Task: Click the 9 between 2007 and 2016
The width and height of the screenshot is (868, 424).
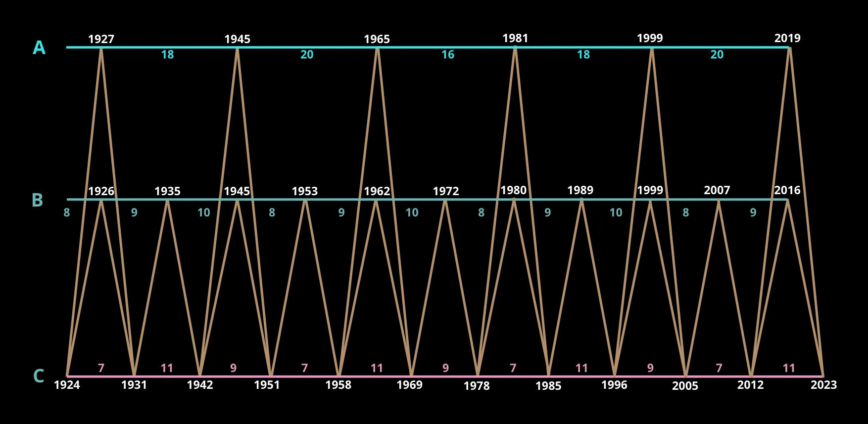Action: [753, 213]
